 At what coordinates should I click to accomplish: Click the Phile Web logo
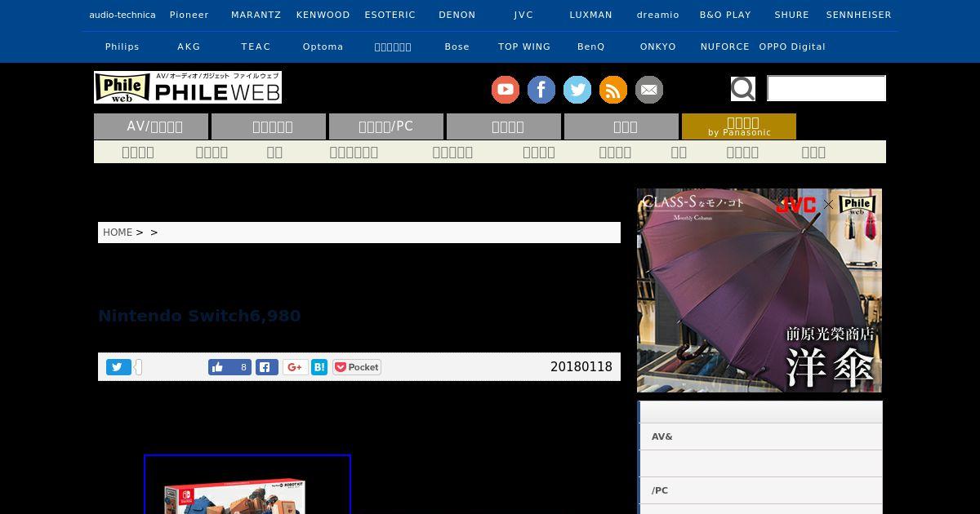[x=188, y=87]
